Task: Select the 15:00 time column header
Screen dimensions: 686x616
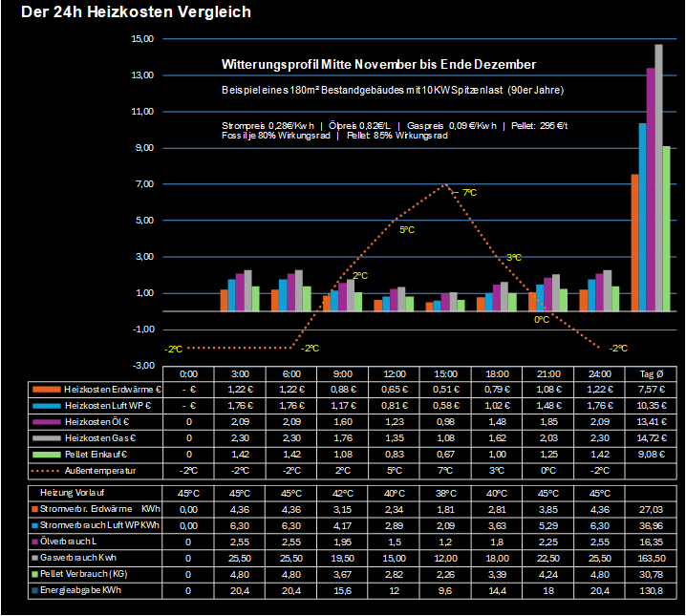Action: coord(445,373)
